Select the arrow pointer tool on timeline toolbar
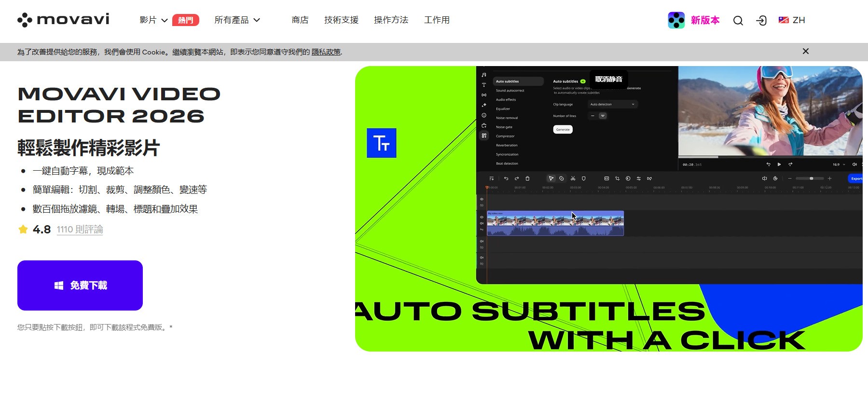 click(x=551, y=178)
